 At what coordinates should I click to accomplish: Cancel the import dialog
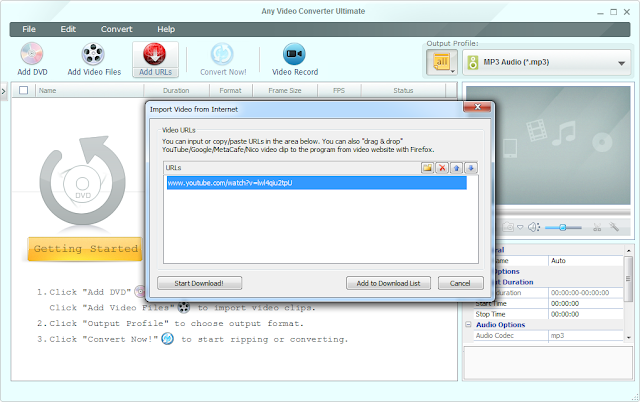coord(460,283)
